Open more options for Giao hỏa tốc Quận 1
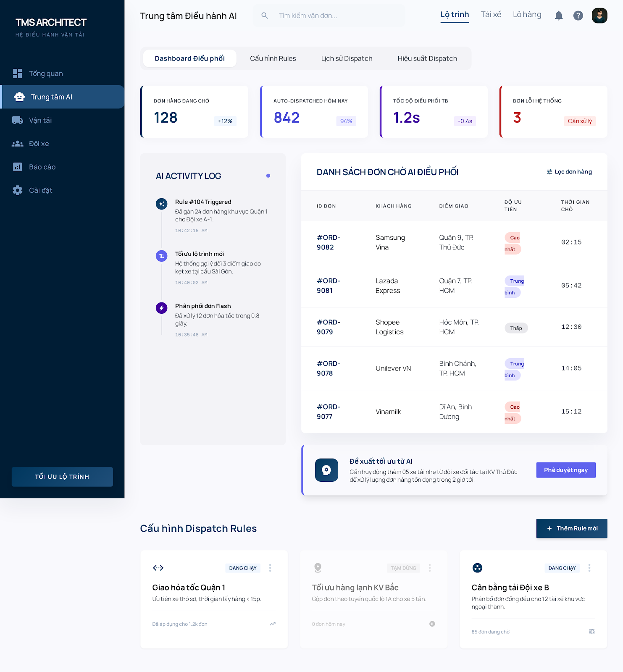The width and height of the screenshot is (623, 672). [x=270, y=568]
